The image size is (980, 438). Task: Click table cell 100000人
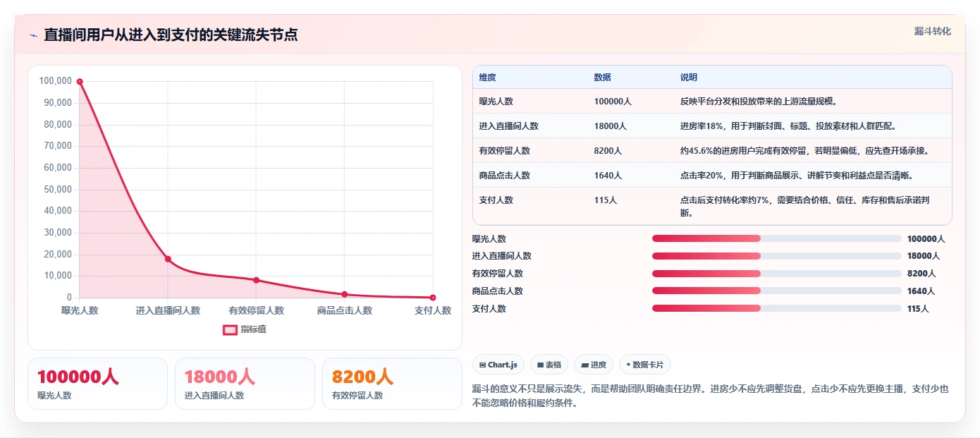click(x=613, y=102)
